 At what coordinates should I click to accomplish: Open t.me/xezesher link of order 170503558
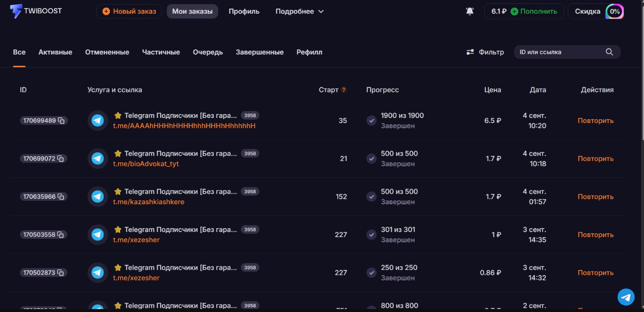[136, 240]
